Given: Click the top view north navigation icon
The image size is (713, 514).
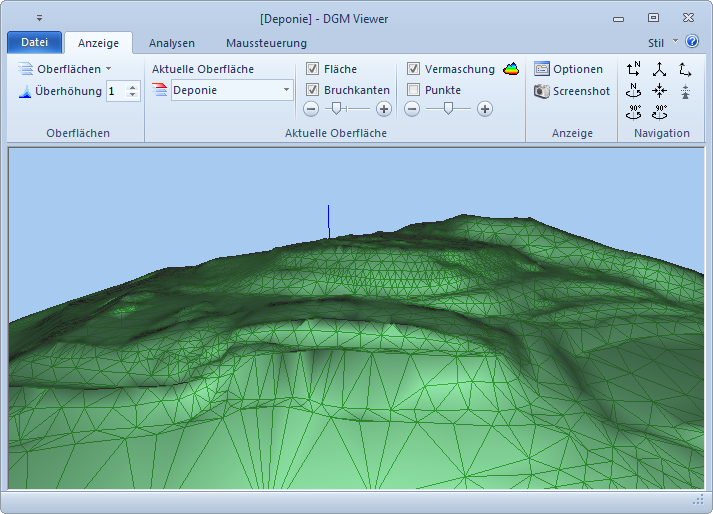Looking at the screenshot, I should [633, 69].
